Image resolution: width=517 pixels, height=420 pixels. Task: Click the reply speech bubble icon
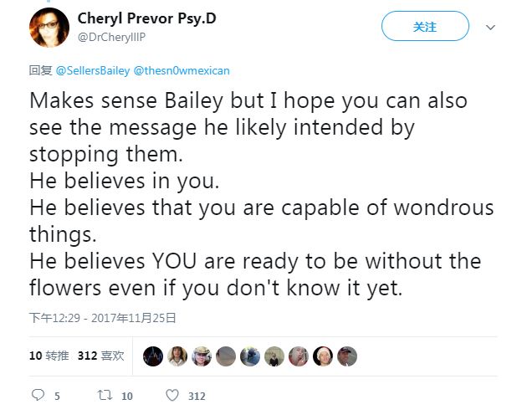pyautogui.click(x=37, y=395)
